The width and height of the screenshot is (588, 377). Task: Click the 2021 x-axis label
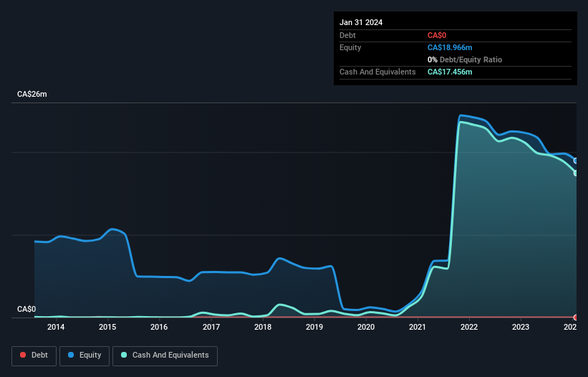(x=418, y=327)
